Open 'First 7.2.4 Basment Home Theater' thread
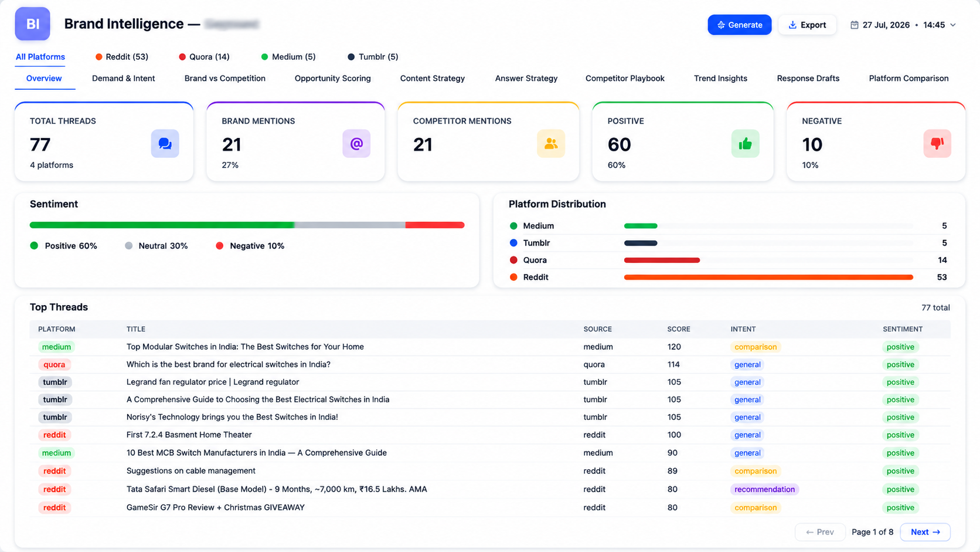 pos(189,435)
